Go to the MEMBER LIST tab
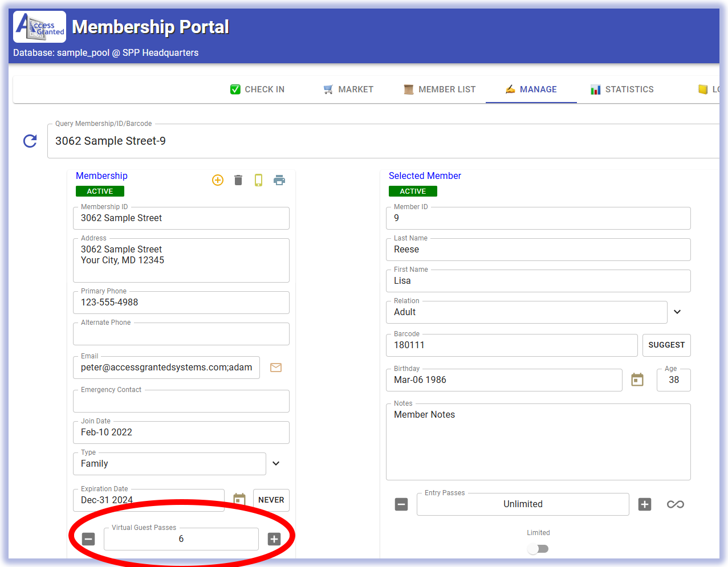This screenshot has width=728, height=567. click(x=440, y=89)
